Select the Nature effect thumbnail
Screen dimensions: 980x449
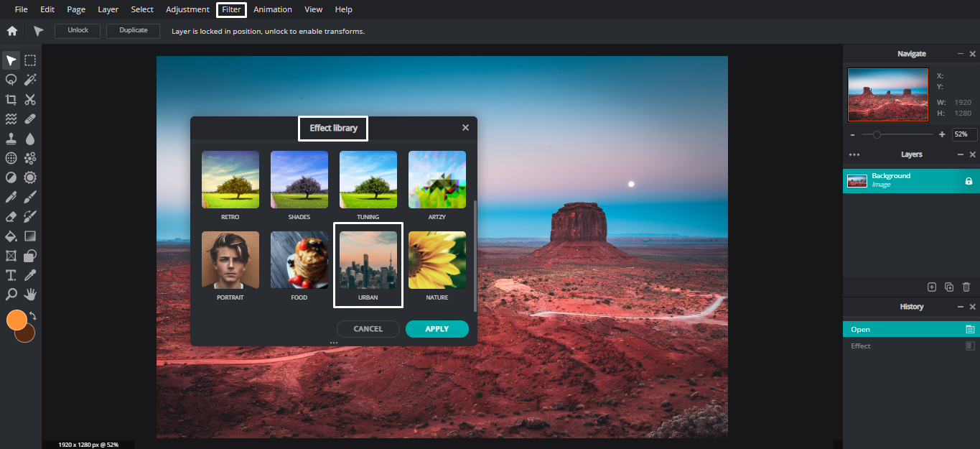pyautogui.click(x=437, y=259)
